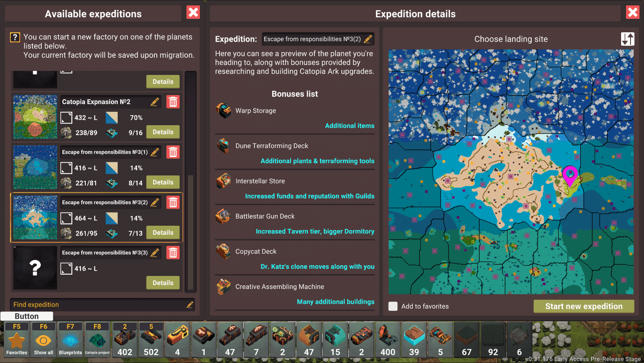Open the F8 Catopia project item

[97, 340]
